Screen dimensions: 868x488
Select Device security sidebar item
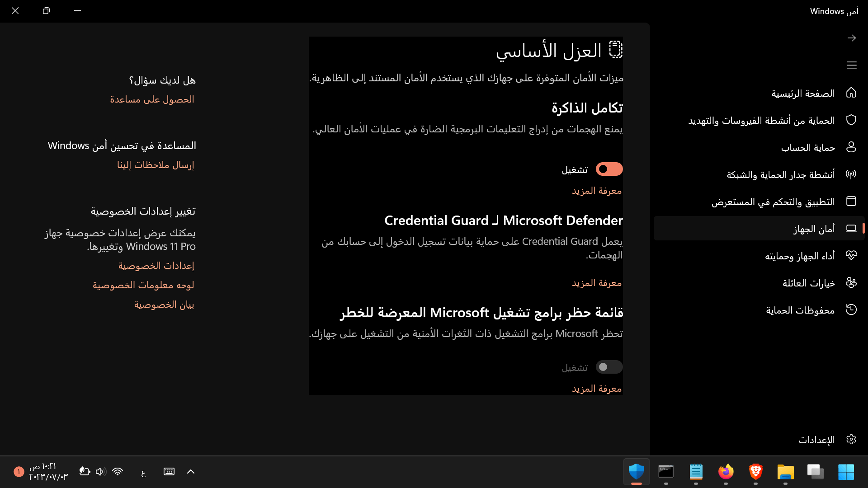click(x=814, y=229)
